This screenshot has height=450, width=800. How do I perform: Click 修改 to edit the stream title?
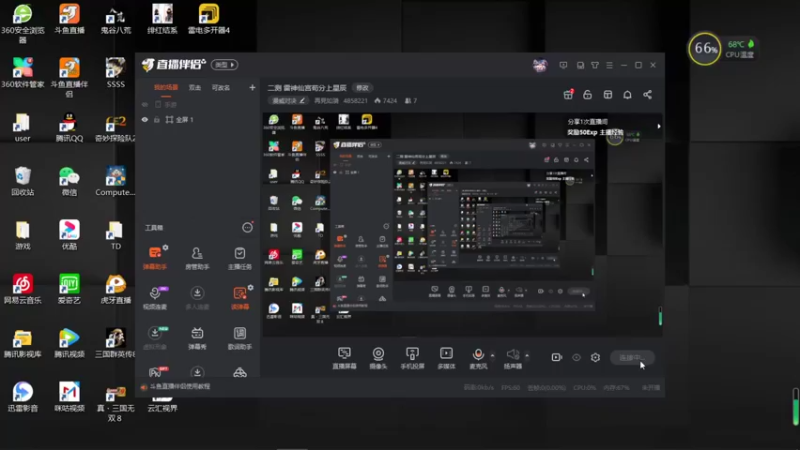pyautogui.click(x=362, y=88)
